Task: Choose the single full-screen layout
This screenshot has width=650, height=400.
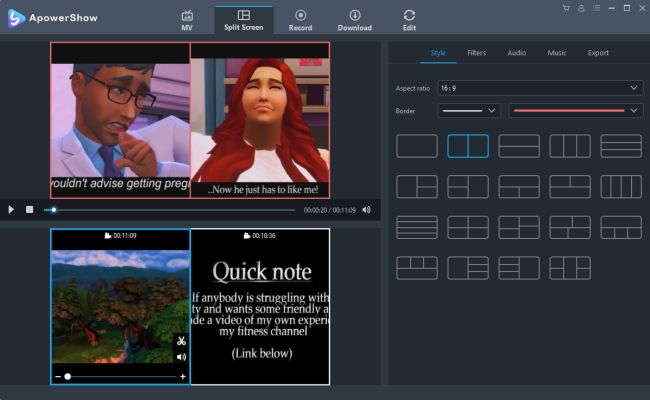Action: 417,146
